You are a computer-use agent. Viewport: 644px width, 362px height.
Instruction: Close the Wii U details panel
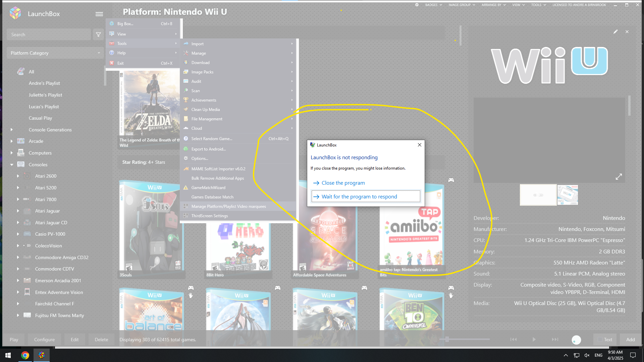tap(627, 32)
